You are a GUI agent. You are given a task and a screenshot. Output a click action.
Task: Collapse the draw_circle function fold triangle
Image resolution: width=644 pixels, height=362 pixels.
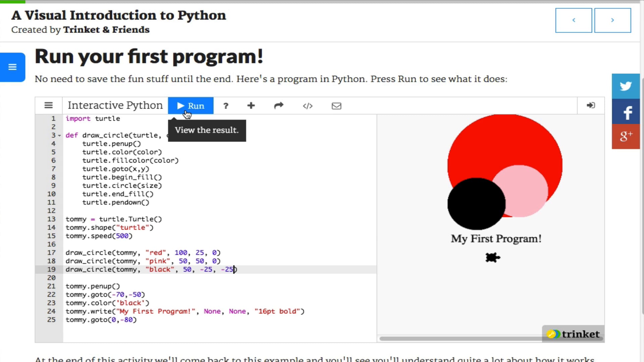59,135
